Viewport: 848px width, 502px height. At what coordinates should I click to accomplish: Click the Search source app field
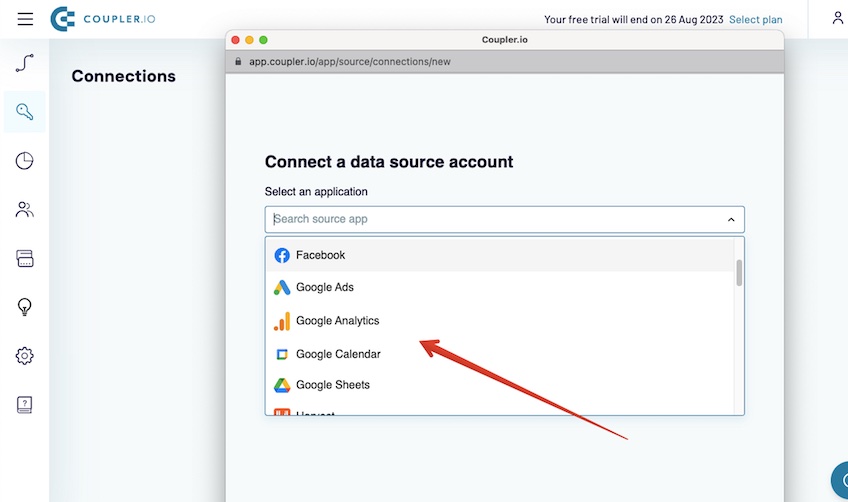[504, 220]
